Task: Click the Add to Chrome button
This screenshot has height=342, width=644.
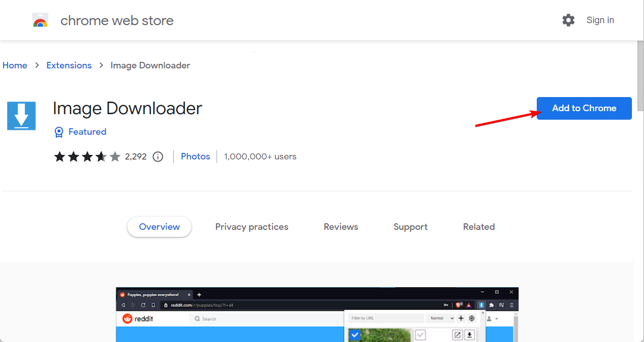Action: coord(584,108)
